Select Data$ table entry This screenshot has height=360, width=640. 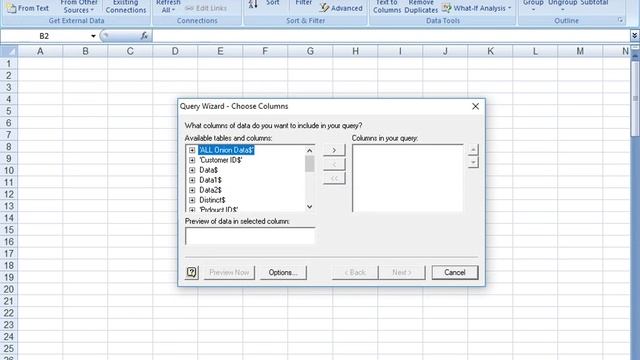point(209,170)
